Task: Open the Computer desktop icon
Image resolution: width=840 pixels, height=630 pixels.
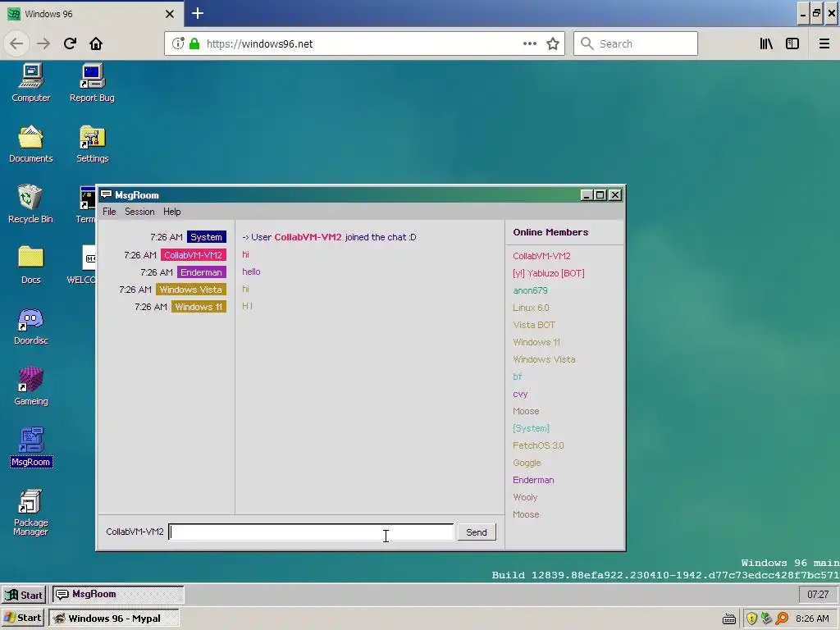Action: 31,83
